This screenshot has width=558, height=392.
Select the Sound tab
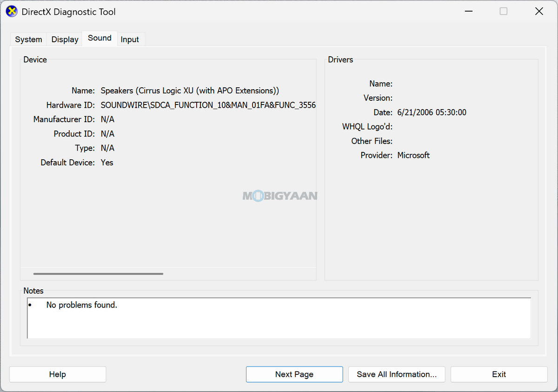tap(100, 38)
